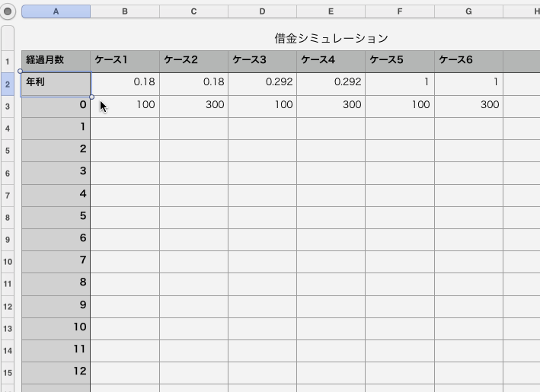Click the table title 借金シミュレーション
Image resolution: width=540 pixels, height=392 pixels.
(331, 38)
